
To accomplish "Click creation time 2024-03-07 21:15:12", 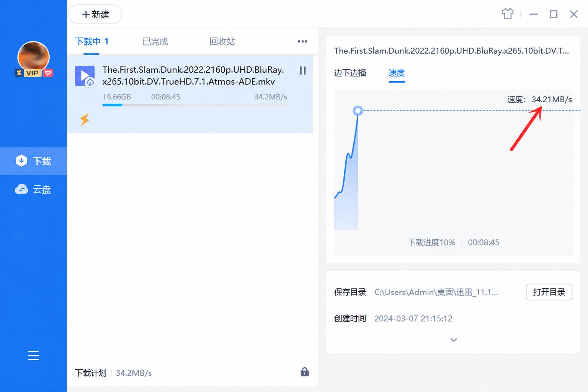I will [413, 318].
